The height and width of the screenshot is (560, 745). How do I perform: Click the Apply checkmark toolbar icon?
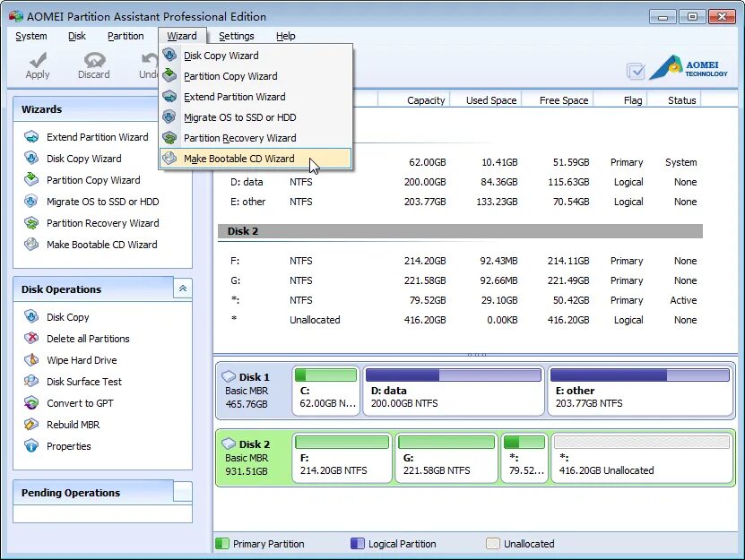pos(38,60)
